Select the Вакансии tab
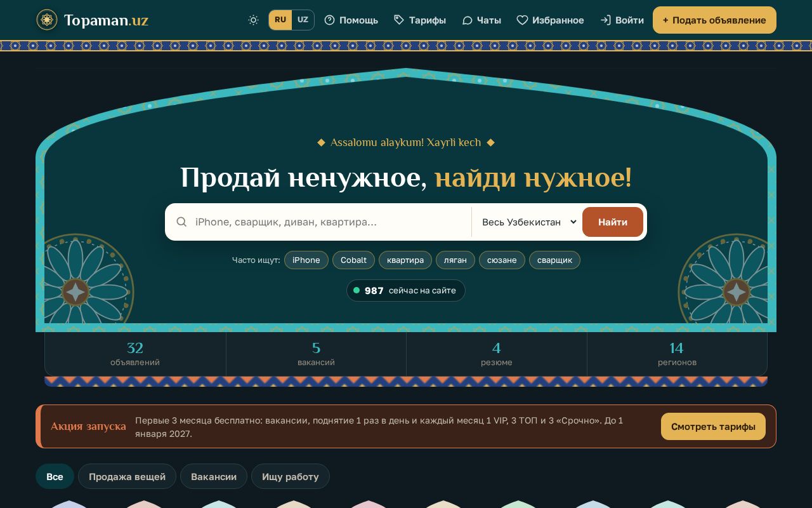This screenshot has width=812, height=508. pos(214,476)
